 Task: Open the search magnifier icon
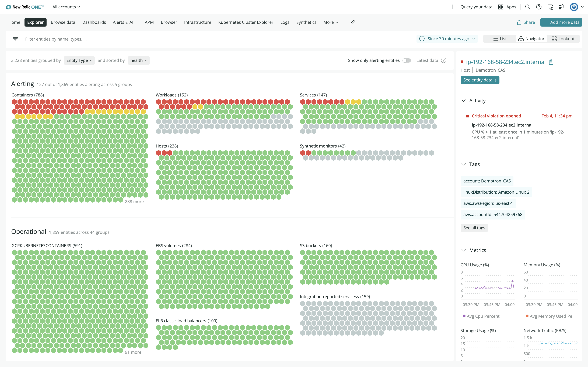coord(527,7)
